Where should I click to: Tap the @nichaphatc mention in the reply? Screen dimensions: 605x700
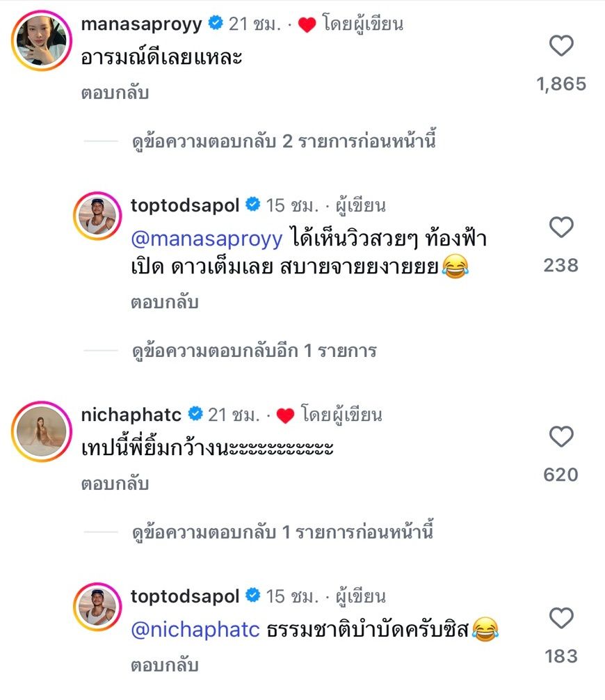tap(195, 630)
